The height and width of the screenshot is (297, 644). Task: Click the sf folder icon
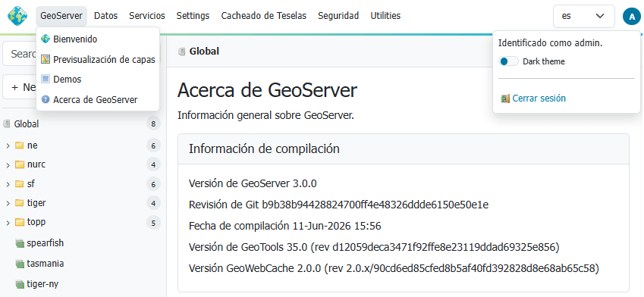pos(19,184)
